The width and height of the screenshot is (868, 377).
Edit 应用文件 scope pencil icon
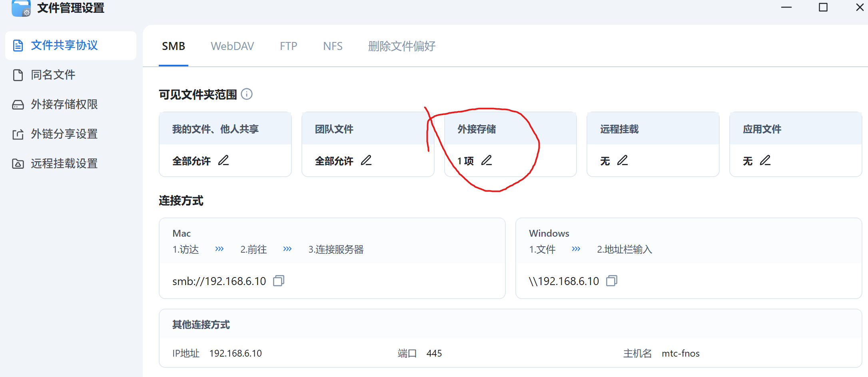pyautogui.click(x=765, y=160)
